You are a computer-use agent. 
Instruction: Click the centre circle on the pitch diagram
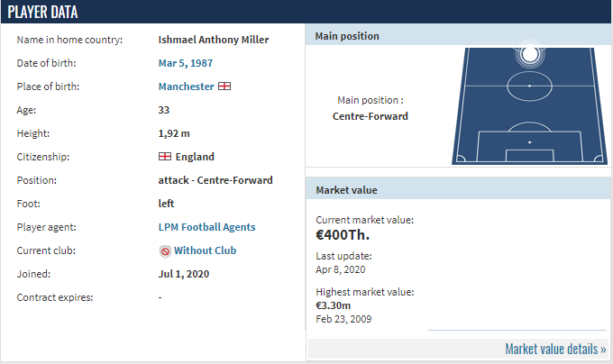tap(530, 86)
